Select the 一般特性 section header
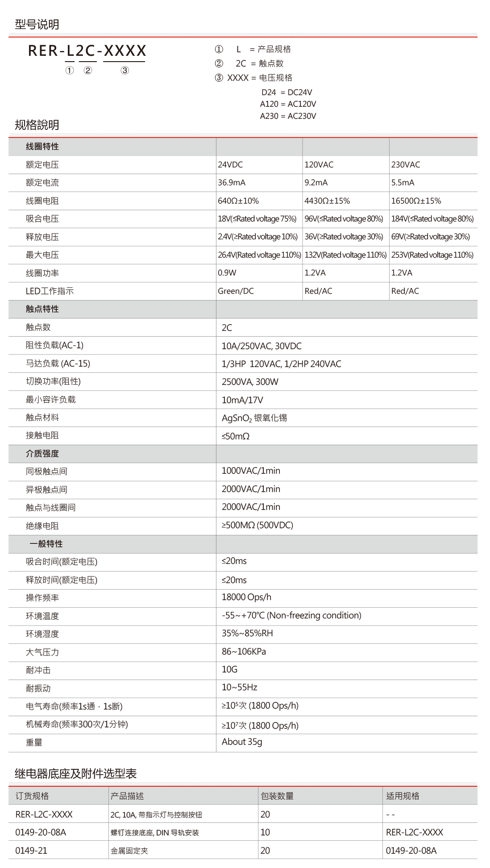Image resolution: width=490 pixels, height=868 pixels. pos(46,544)
